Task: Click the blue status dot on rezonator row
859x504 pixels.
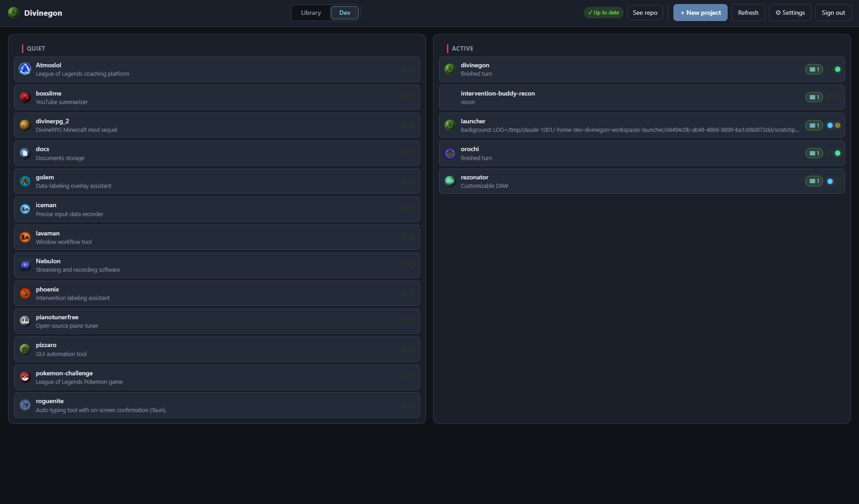Action: click(x=830, y=181)
